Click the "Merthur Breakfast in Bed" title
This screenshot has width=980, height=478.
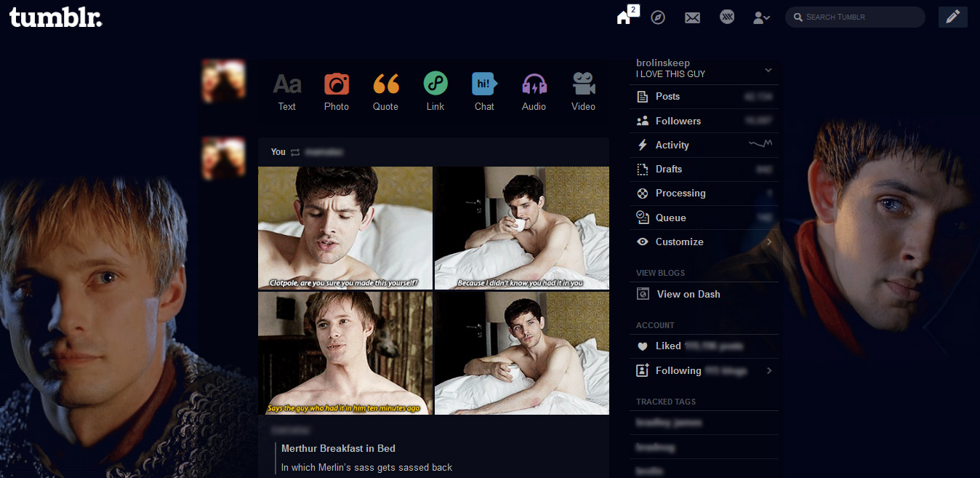coord(339,448)
